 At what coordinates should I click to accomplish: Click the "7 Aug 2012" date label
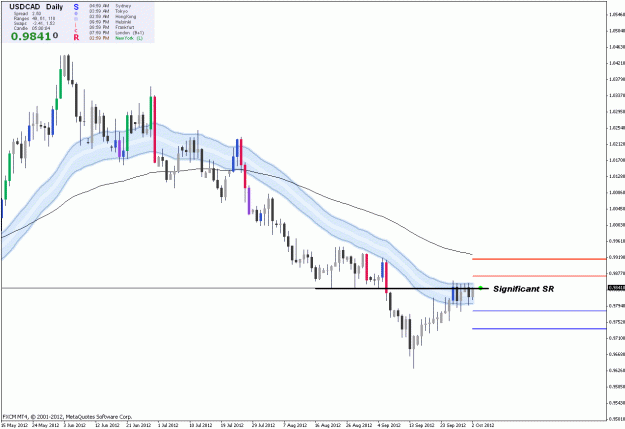[295, 425]
